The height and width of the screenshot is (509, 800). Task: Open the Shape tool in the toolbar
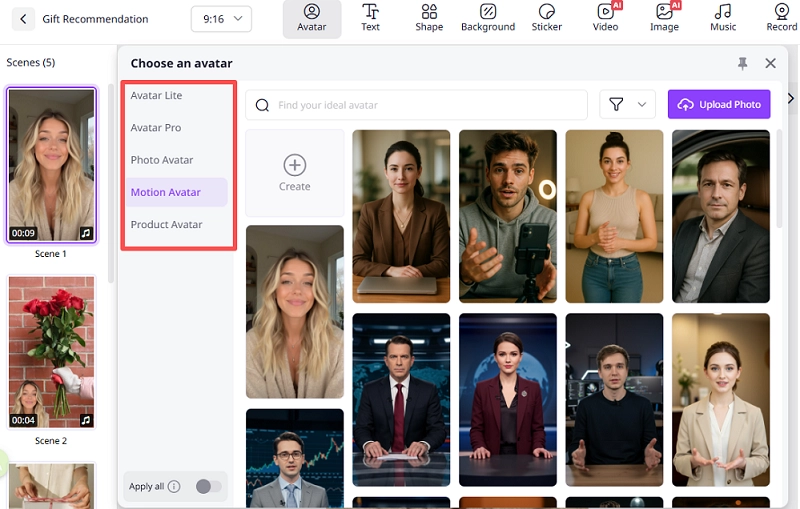429,18
